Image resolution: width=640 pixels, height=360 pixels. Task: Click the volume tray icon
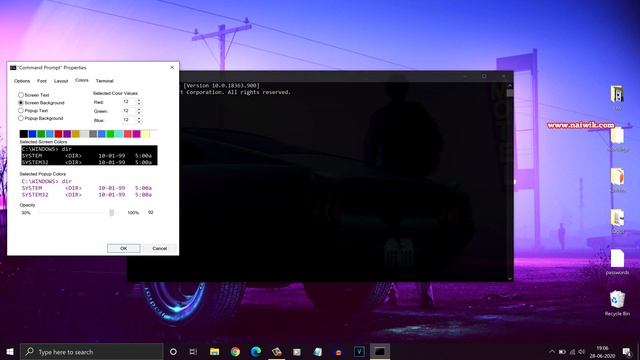[x=582, y=351]
